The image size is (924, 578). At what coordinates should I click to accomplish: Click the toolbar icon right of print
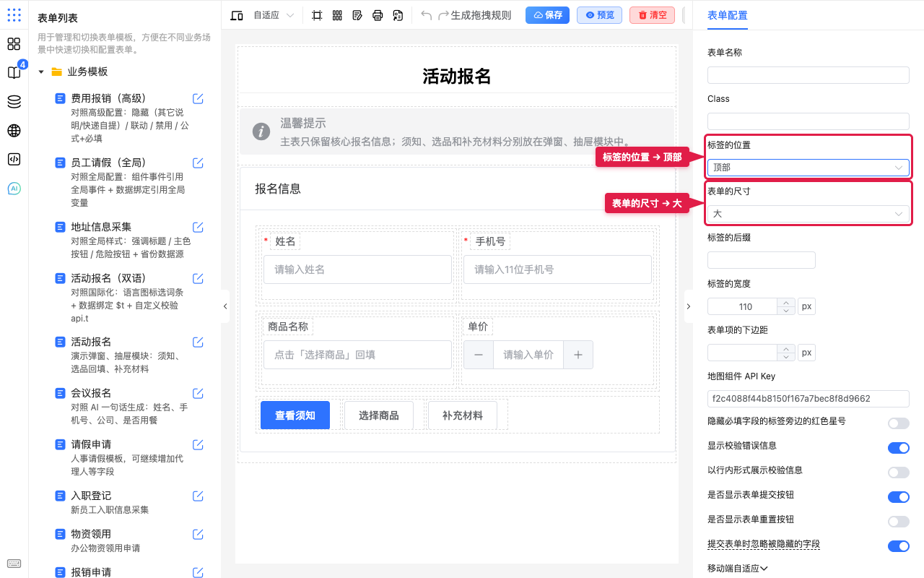click(398, 15)
